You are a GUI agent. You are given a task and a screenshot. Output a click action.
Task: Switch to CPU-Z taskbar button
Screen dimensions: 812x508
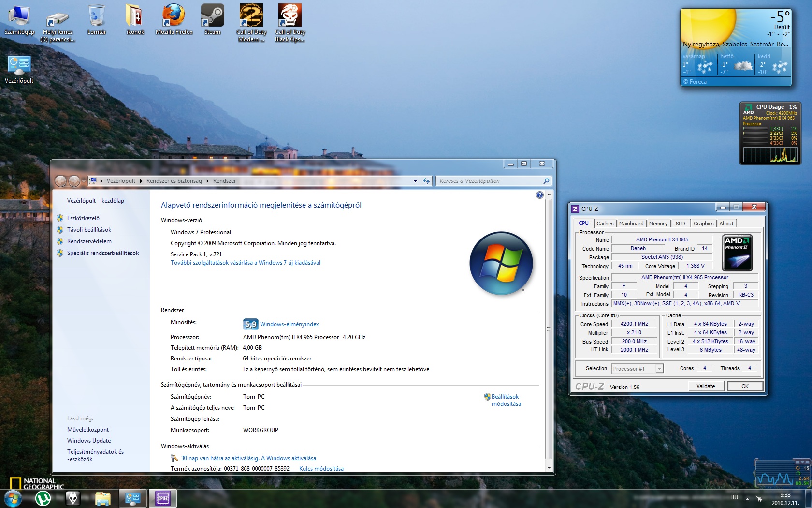click(162, 498)
